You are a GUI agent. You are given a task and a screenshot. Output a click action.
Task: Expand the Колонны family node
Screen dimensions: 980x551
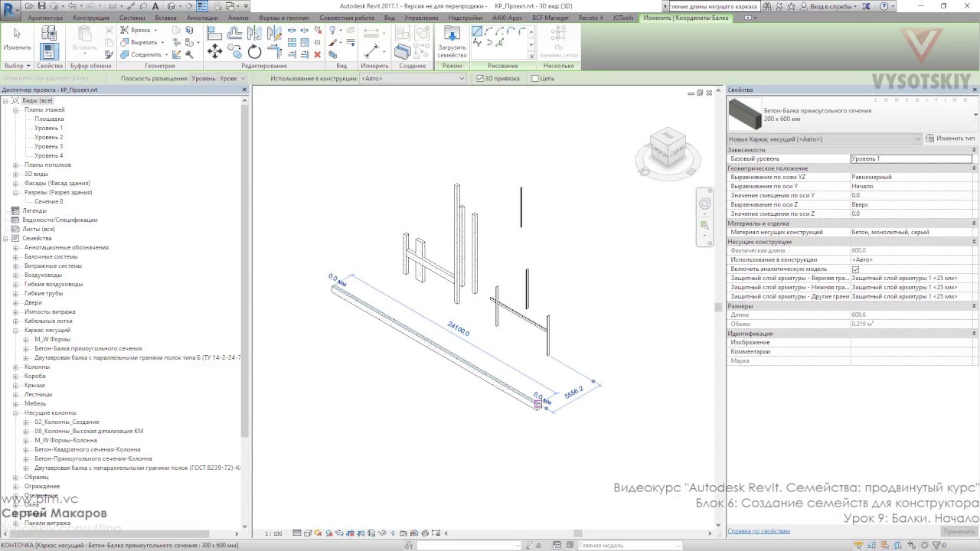pos(15,367)
